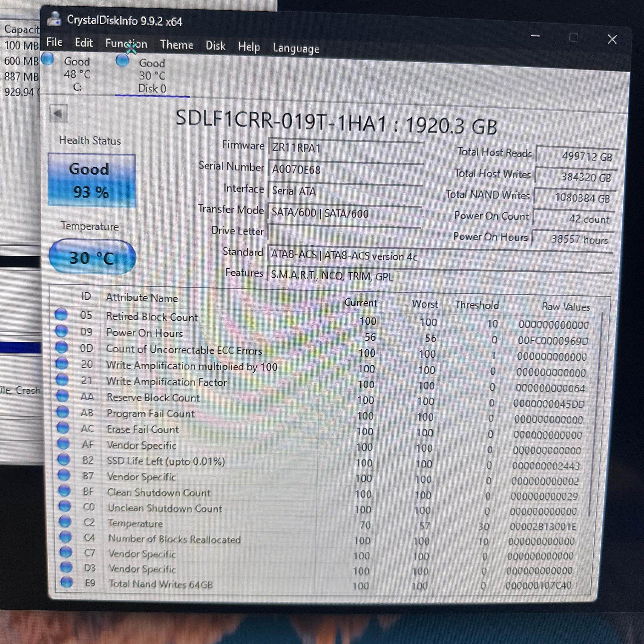Image resolution: width=644 pixels, height=644 pixels.
Task: Open the Disk menu
Action: [x=215, y=46]
